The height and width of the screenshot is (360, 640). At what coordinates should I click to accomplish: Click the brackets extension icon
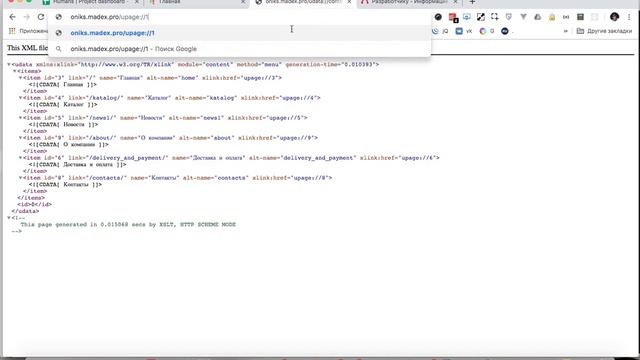point(566,17)
